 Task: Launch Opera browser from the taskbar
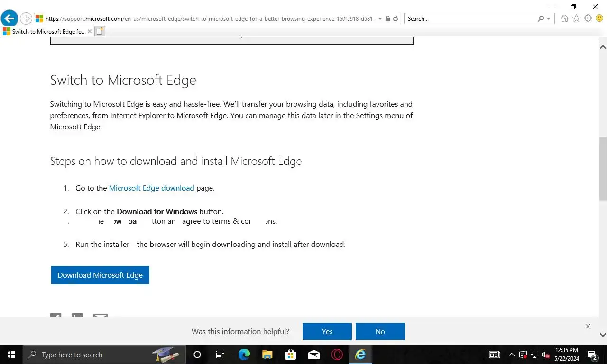tap(337, 355)
